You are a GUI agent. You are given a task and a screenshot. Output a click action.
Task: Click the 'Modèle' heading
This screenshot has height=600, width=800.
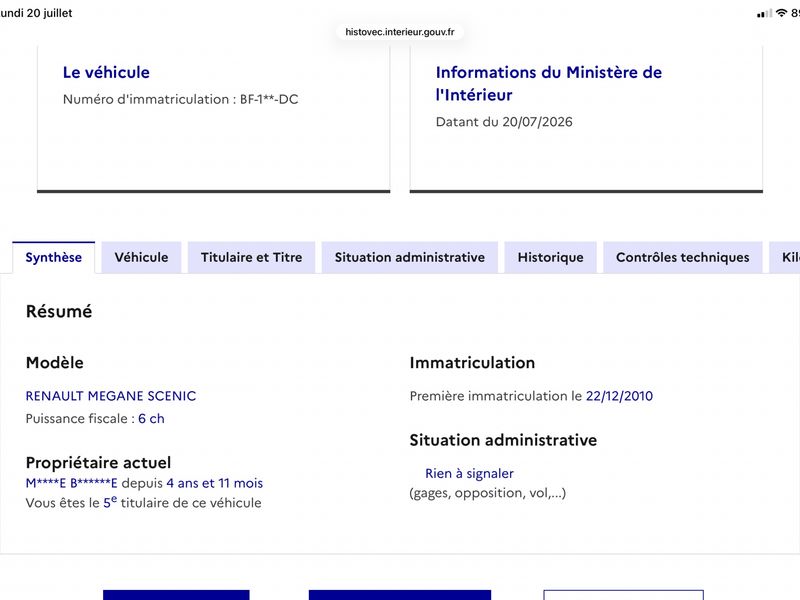(x=55, y=363)
